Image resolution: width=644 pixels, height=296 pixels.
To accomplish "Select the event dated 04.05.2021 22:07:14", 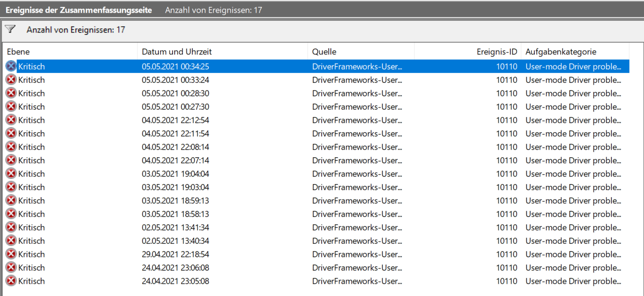I will click(x=317, y=160).
